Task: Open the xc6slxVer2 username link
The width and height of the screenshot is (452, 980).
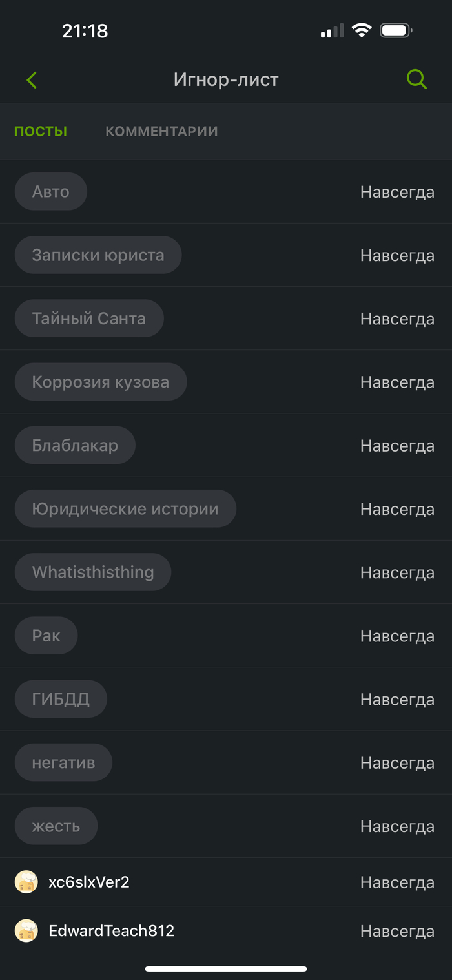Action: (x=89, y=882)
